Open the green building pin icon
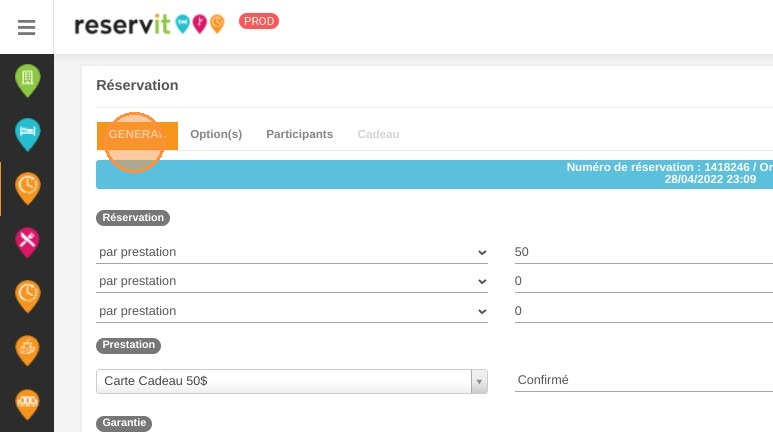The height and width of the screenshot is (432, 773). [28, 80]
